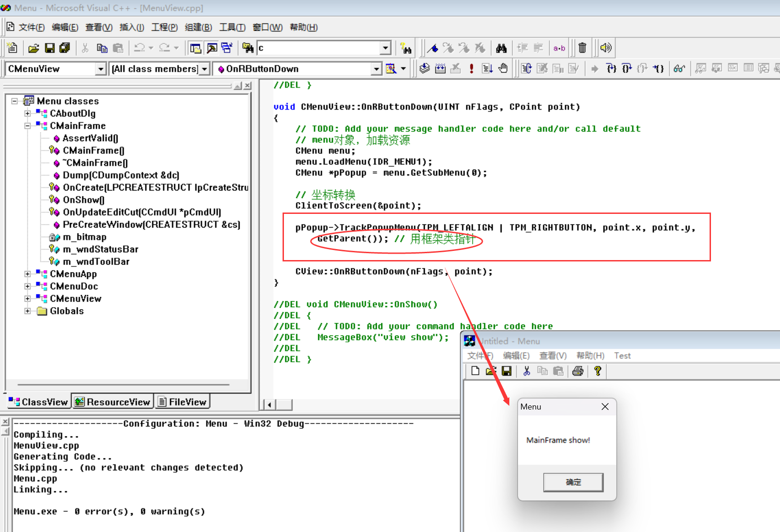Create a new text file
The width and height of the screenshot is (780, 532).
click(12, 48)
